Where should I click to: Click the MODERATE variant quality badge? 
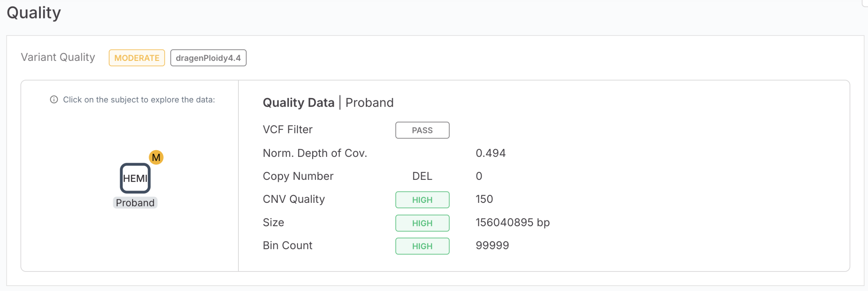(x=137, y=58)
